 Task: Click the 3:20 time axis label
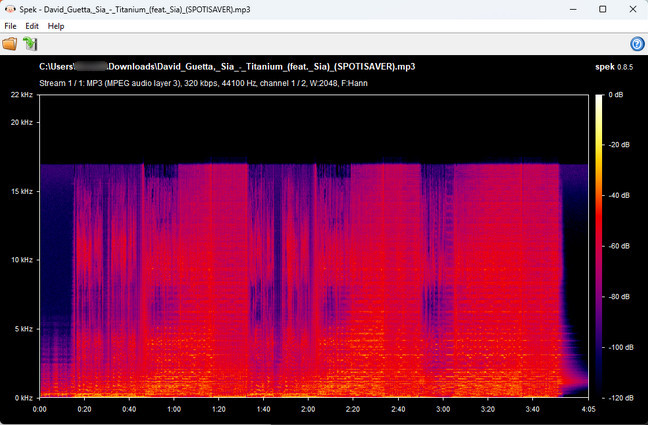pyautogui.click(x=488, y=409)
